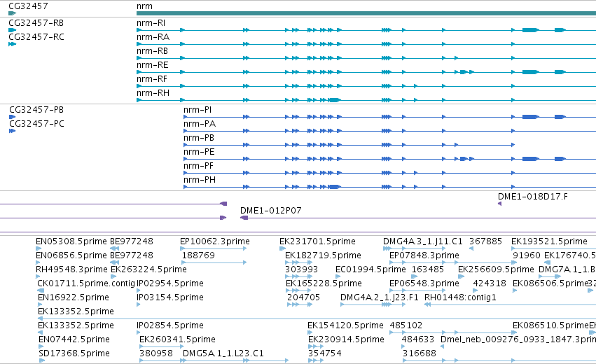Select EST EK231701.5prime
The width and height of the screenshot is (596, 364).
317,241
